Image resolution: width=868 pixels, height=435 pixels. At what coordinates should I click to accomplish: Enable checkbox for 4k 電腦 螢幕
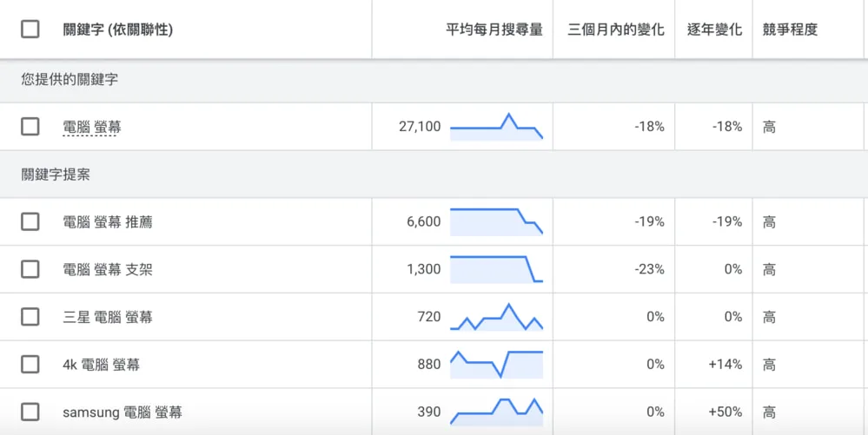point(30,365)
